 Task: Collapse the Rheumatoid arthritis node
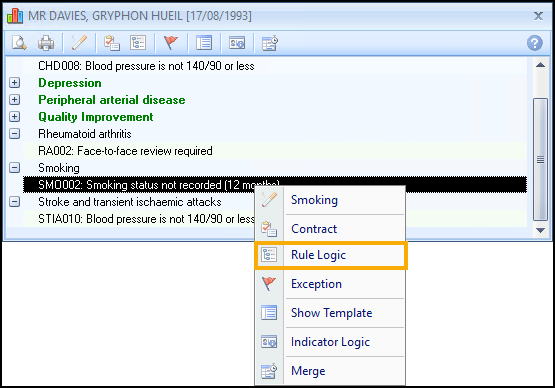(15, 133)
